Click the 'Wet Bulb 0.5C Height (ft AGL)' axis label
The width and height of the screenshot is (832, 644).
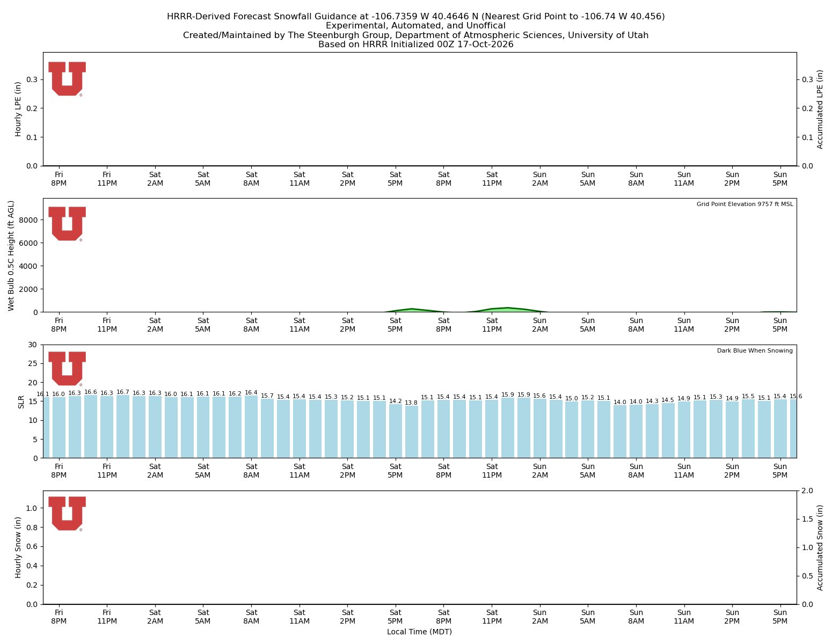click(x=11, y=255)
